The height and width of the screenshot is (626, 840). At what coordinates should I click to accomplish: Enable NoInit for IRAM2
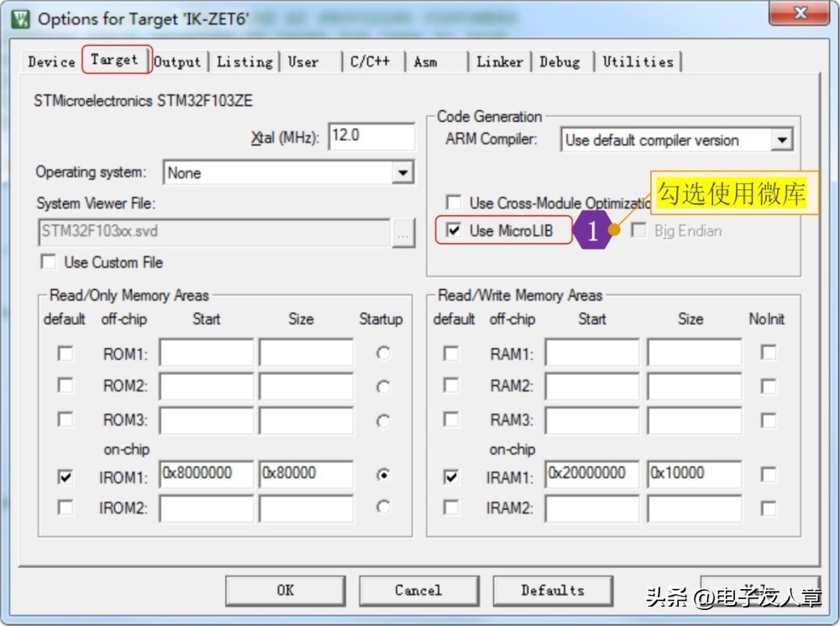(769, 508)
